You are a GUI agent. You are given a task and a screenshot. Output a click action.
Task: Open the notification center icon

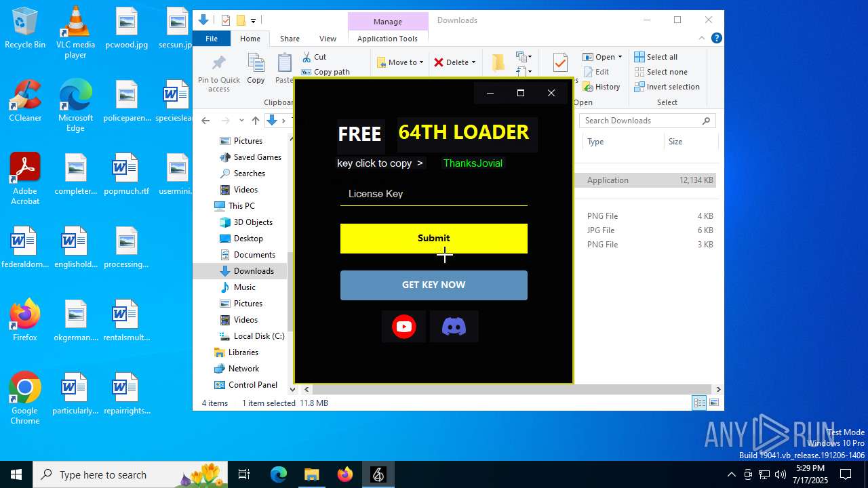pos(846,474)
